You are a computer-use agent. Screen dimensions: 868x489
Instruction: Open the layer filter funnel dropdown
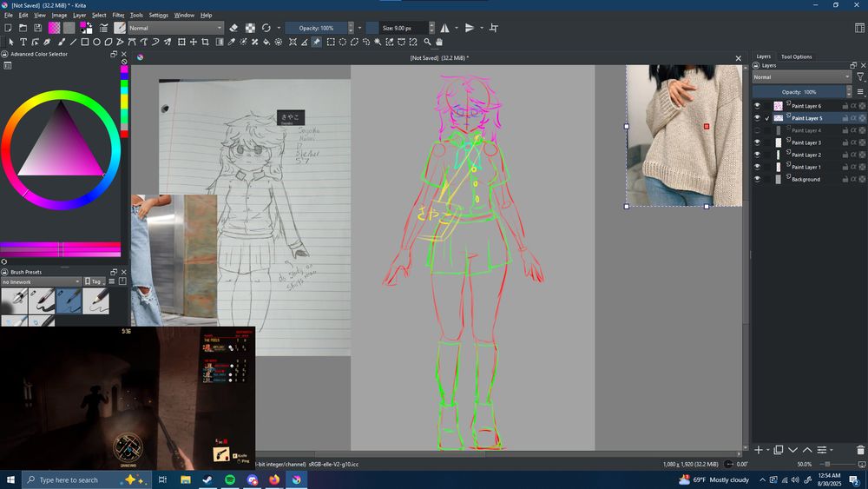tap(860, 77)
